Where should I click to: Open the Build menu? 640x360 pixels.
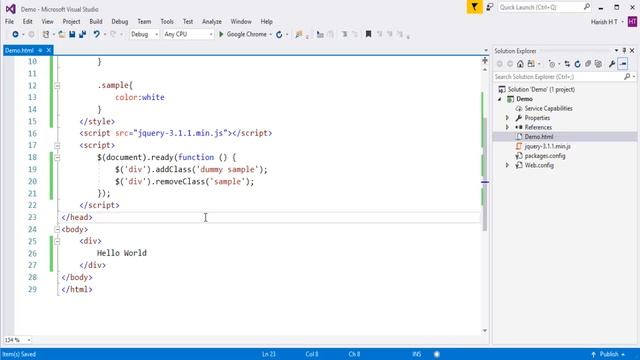(96, 22)
